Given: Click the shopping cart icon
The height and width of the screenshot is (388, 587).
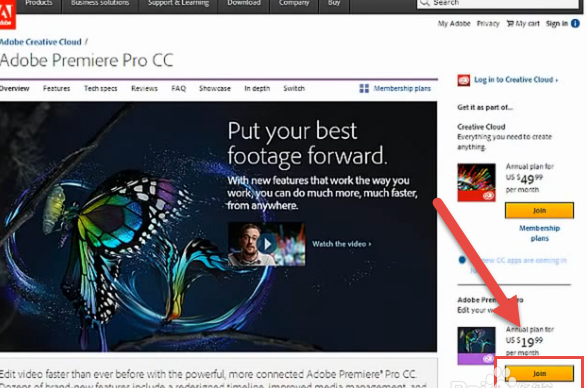Looking at the screenshot, I should pos(510,24).
